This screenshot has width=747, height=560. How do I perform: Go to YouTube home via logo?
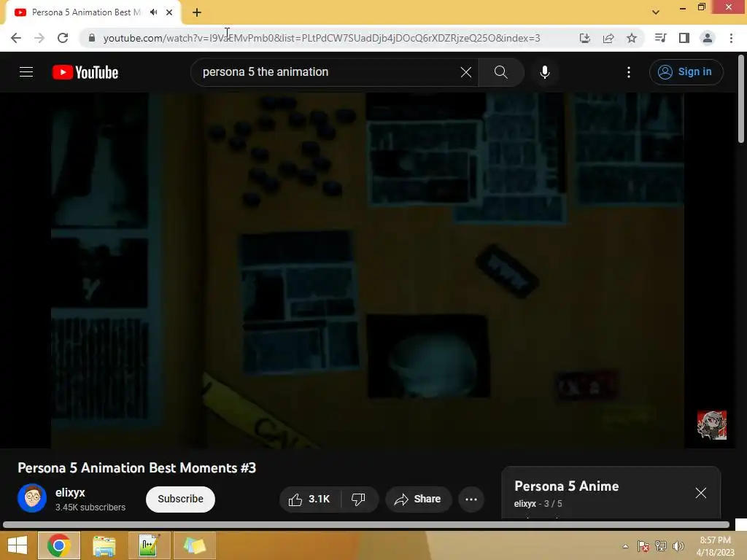(85, 72)
